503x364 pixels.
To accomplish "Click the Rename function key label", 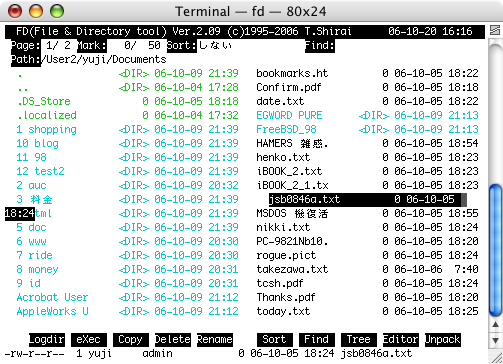I will 215,339.
